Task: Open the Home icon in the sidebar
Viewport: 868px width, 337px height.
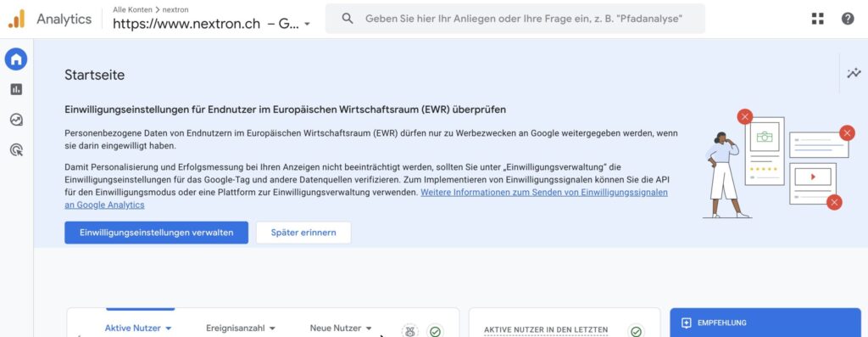Action: pyautogui.click(x=16, y=59)
